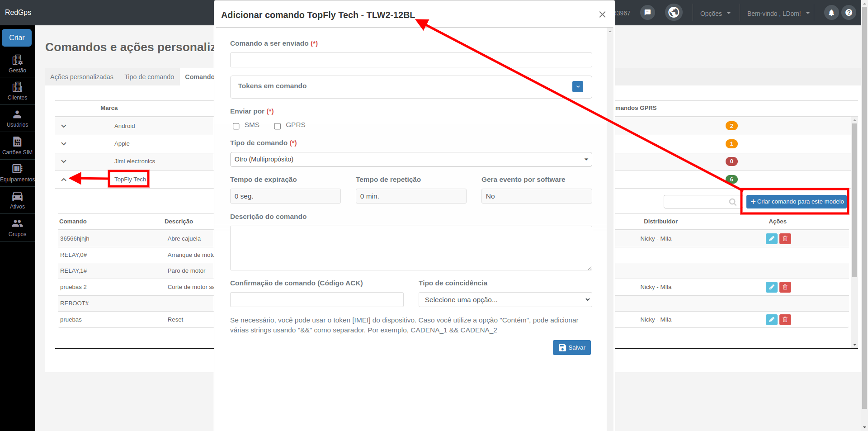Open the Tipo de comando dropdown
Viewport: 868px width, 431px height.
coord(411,159)
